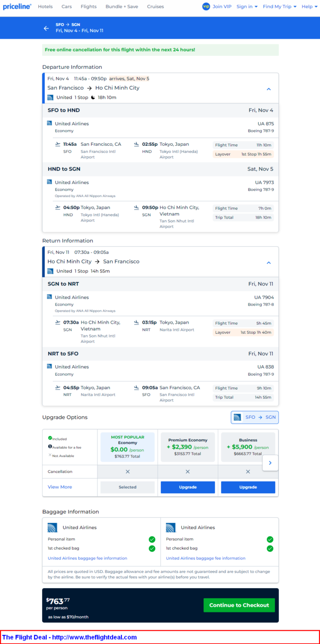320x644 pixels.
Task: Open the Find My Trip dropdown
Action: (x=279, y=7)
